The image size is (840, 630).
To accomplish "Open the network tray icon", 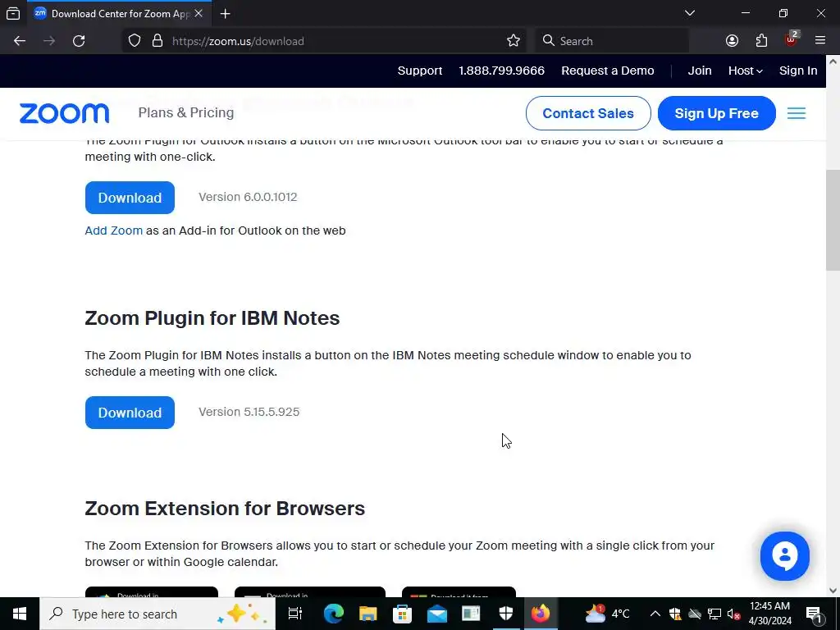I will pyautogui.click(x=714, y=614).
